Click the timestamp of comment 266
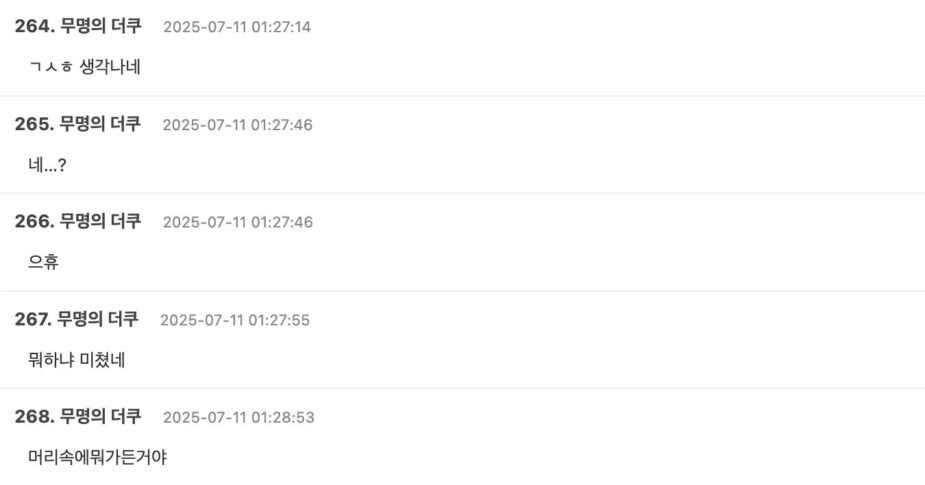This screenshot has height=485, width=925. [x=237, y=222]
